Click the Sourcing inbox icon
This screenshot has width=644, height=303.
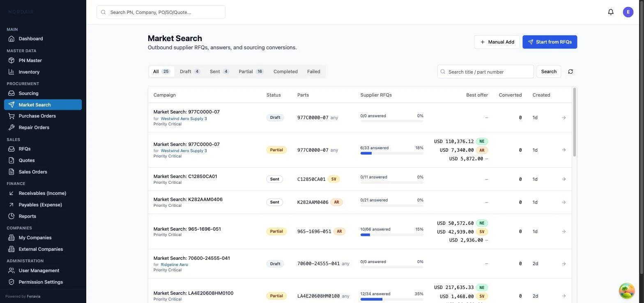coord(11,93)
